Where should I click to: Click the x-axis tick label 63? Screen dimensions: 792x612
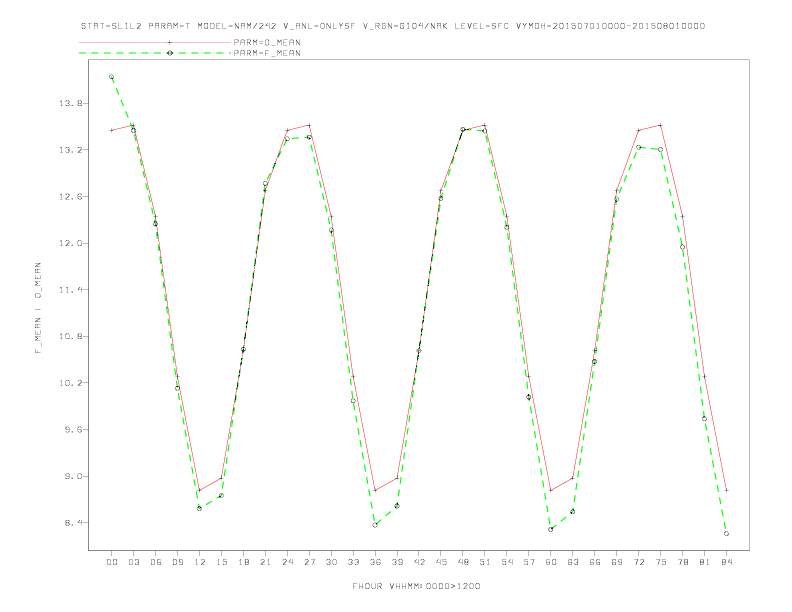click(x=573, y=562)
